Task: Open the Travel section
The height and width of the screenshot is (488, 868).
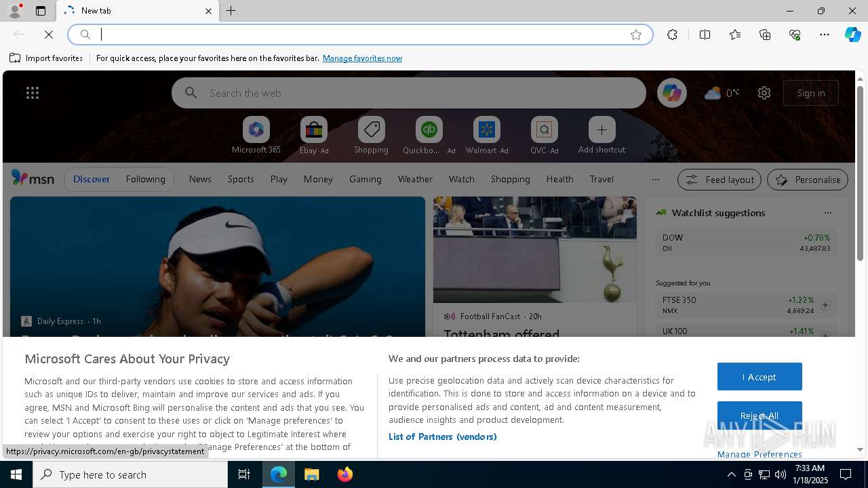Action: (601, 179)
